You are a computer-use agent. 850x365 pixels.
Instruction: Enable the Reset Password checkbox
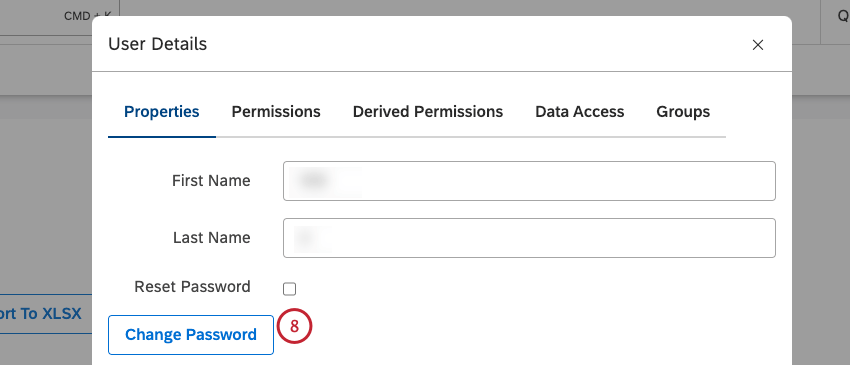(289, 289)
